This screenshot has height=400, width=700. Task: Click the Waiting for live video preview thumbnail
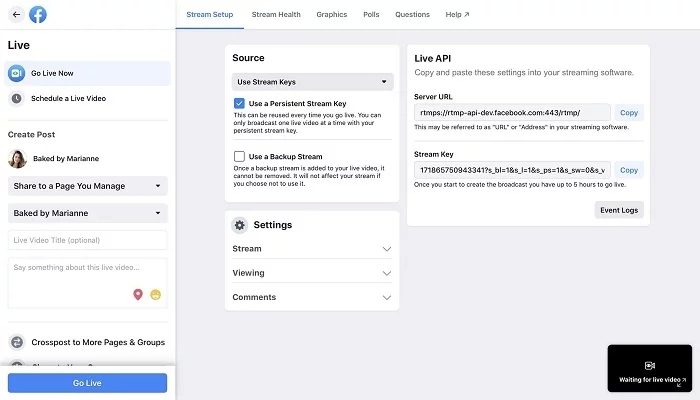point(649,370)
